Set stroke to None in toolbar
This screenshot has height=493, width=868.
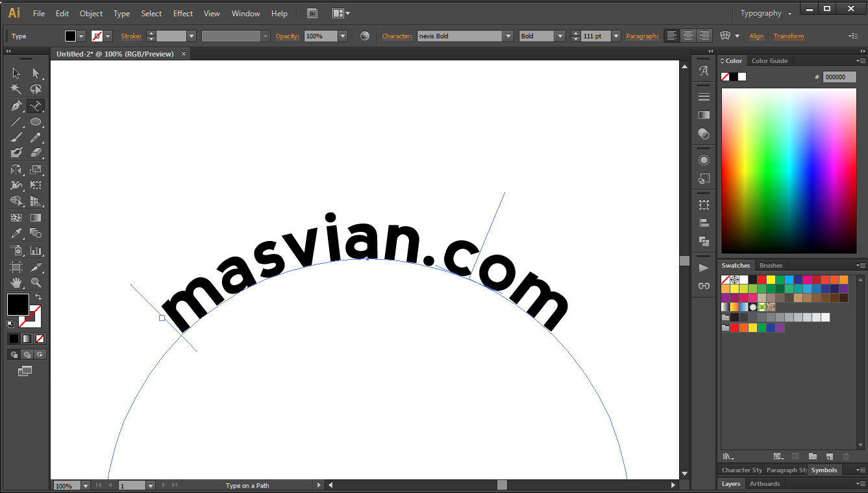coord(98,36)
